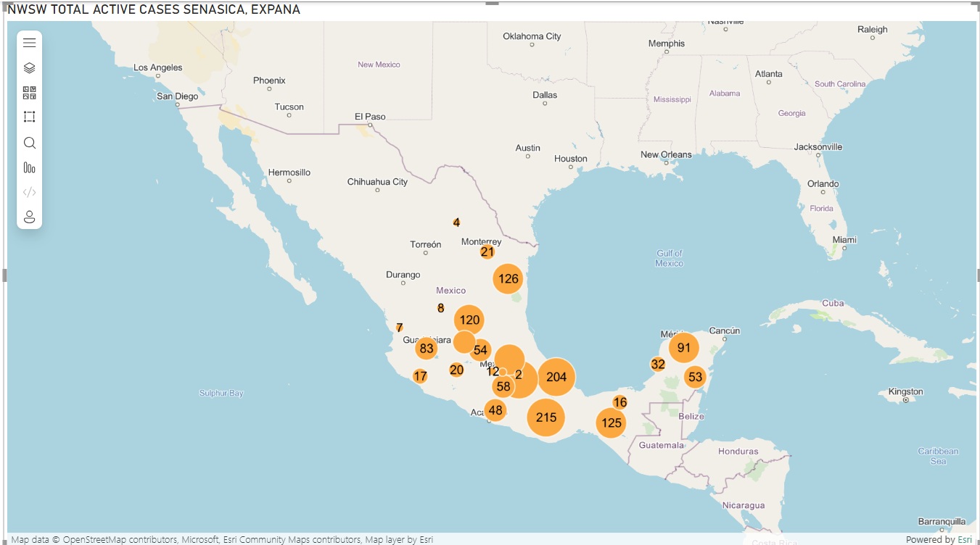This screenshot has height=545, width=980.
Task: Select the 53 cases cluster marker
Action: [x=696, y=377]
